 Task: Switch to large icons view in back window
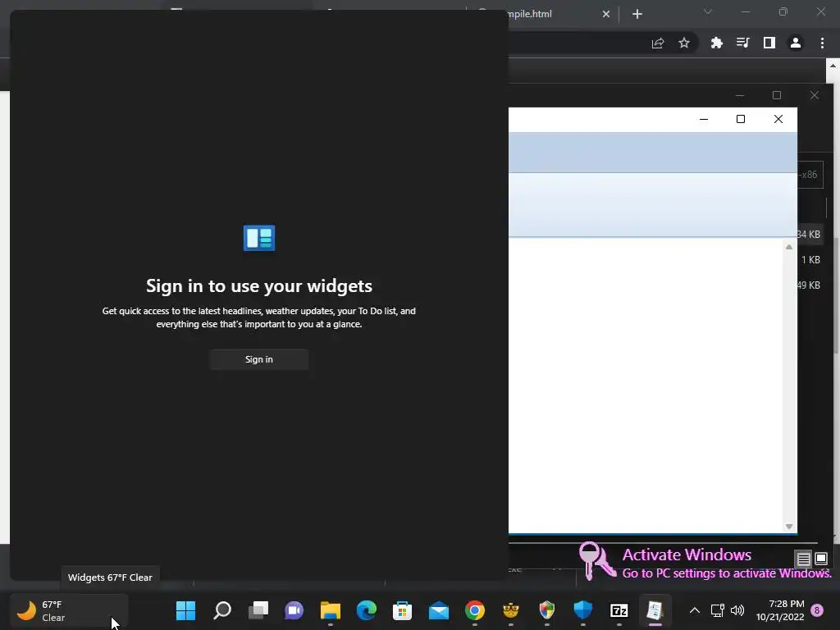[821, 559]
